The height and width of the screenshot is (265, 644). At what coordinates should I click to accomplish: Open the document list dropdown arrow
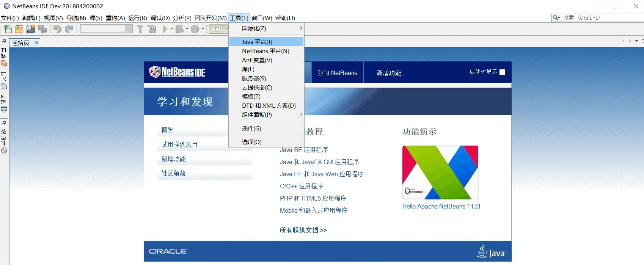point(637,41)
